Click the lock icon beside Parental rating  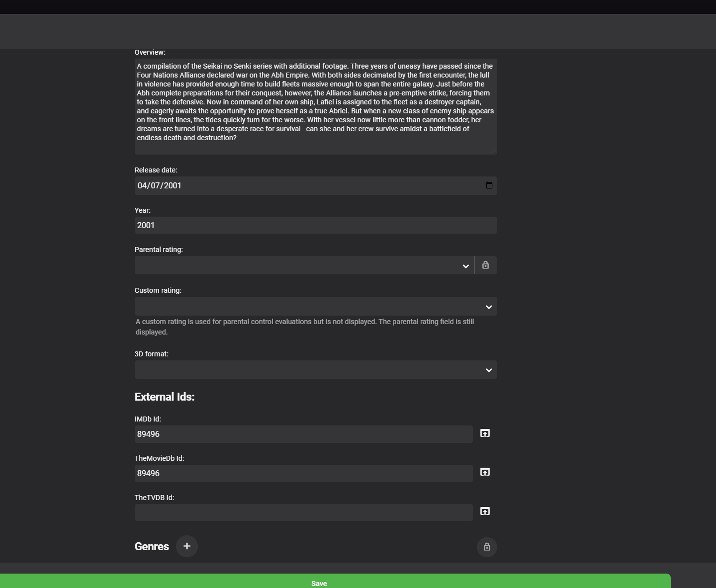486,265
